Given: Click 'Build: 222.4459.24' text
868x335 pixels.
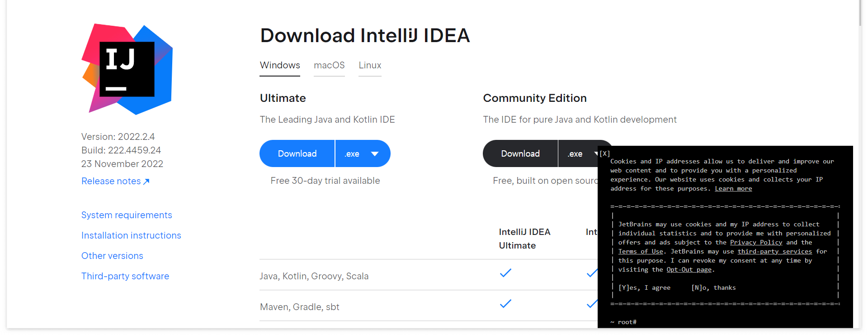Looking at the screenshot, I should pos(121,150).
